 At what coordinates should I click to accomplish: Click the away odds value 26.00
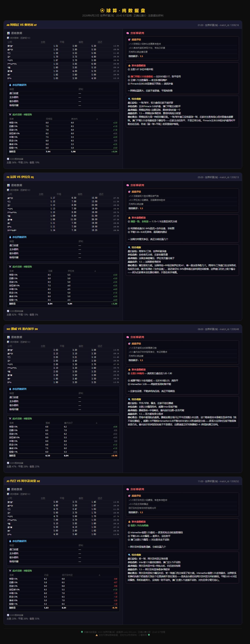coord(94,220)
